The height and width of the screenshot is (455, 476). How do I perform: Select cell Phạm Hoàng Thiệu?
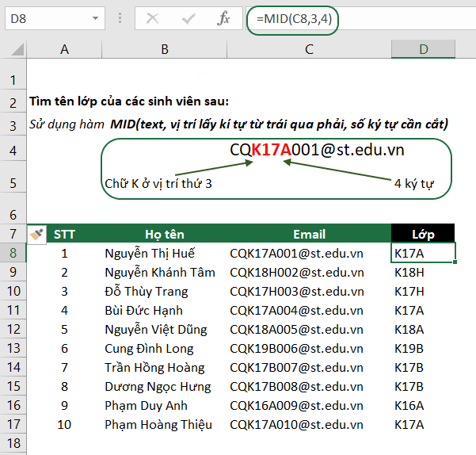point(165,424)
